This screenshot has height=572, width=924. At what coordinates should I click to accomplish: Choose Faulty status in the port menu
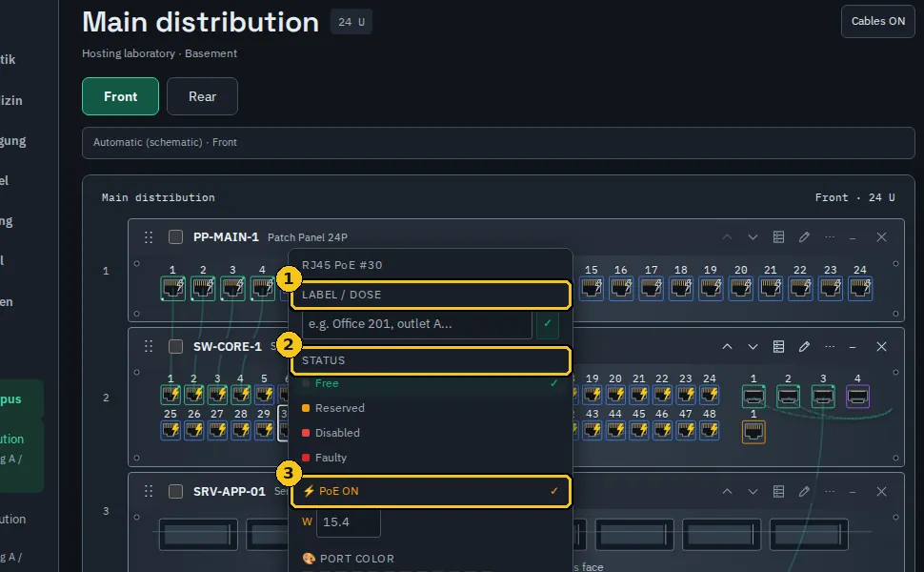click(x=431, y=458)
